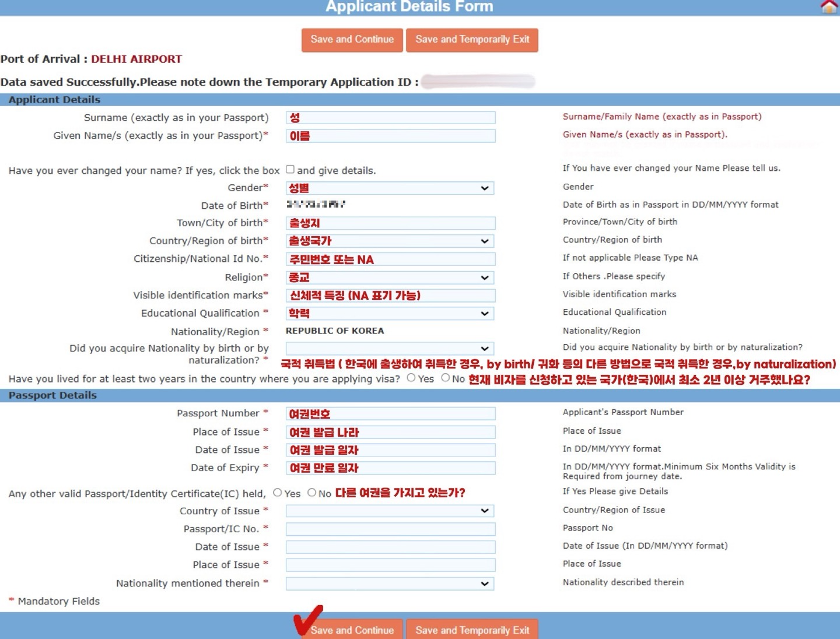Click the Visible identification marks field
Screen dimensions: 840x639
coord(391,296)
